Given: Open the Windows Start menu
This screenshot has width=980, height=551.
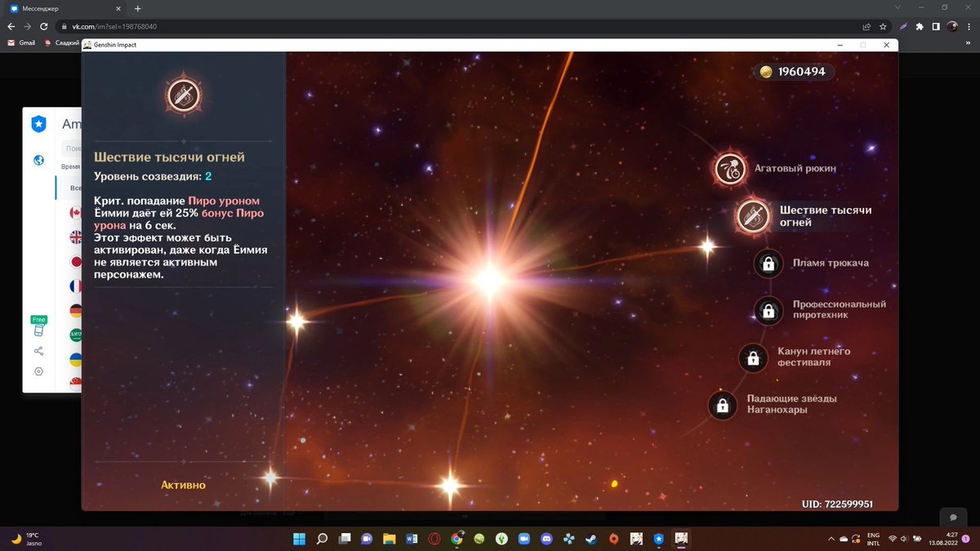Looking at the screenshot, I should coord(300,539).
